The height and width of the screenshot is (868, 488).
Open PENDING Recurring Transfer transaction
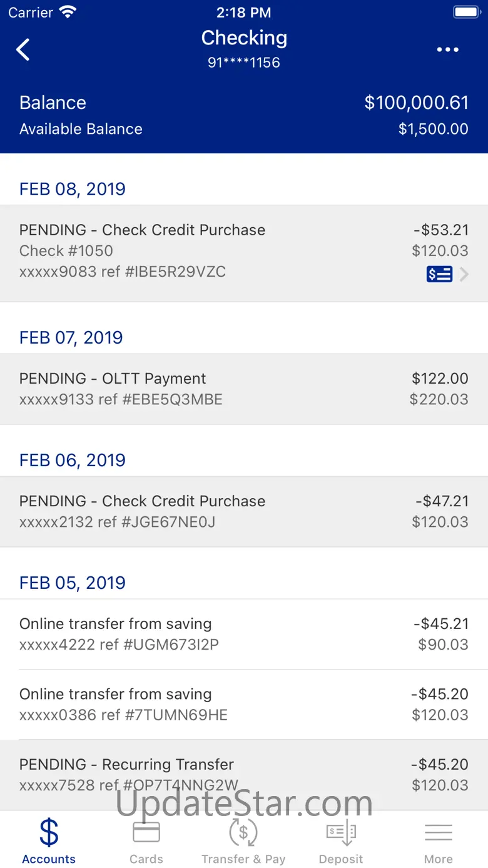point(244,774)
